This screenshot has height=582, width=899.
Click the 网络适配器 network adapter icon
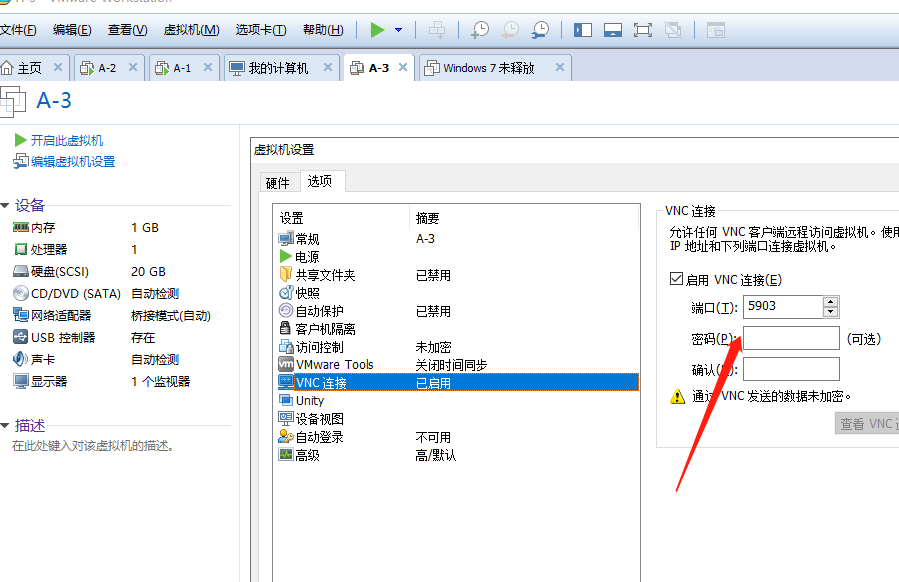(x=21, y=315)
